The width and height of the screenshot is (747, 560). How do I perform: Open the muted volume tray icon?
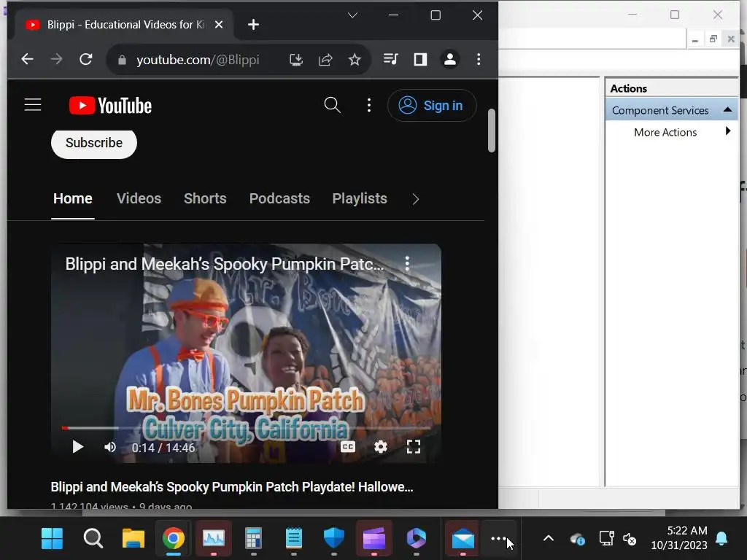[x=630, y=539]
